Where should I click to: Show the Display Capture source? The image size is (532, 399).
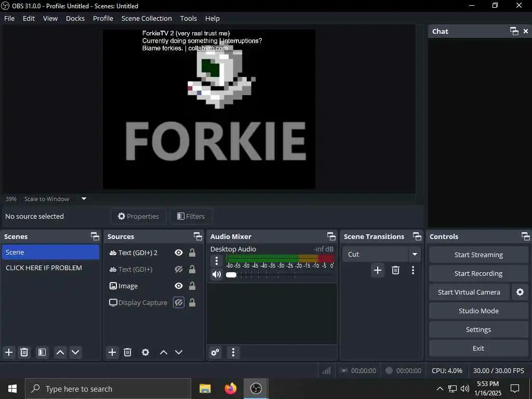[179, 302]
